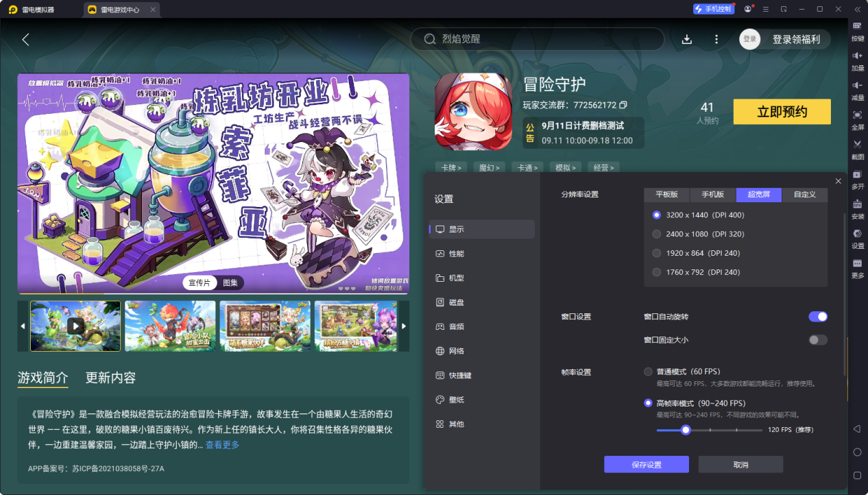The height and width of the screenshot is (495, 868).
Task: Open the 卡牌 category tag
Action: (451, 167)
